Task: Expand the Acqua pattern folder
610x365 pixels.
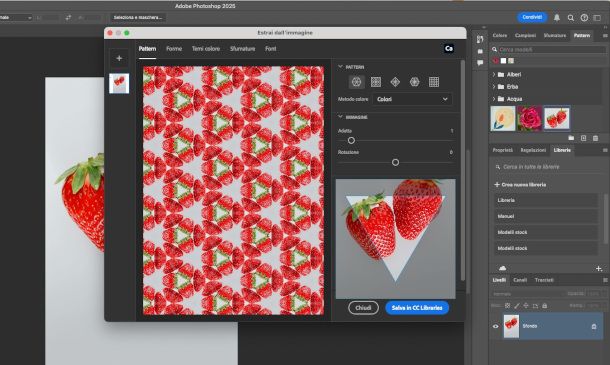Action: (494, 99)
